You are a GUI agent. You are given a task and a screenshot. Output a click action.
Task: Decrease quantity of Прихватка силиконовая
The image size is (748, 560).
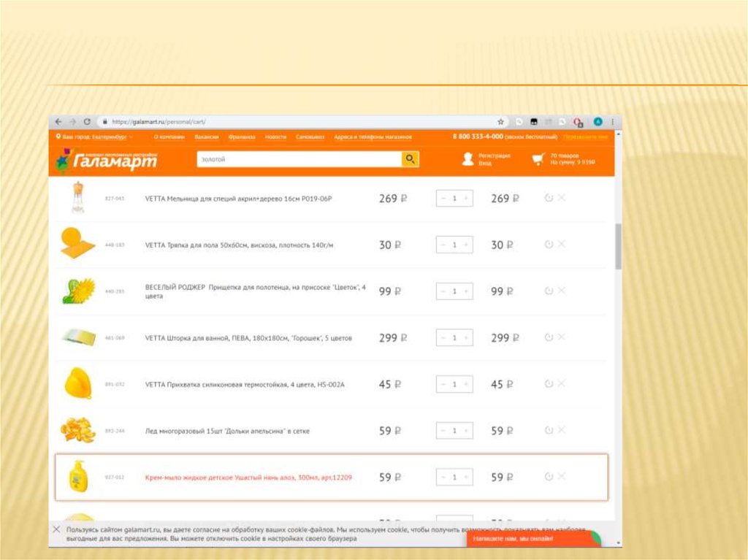(443, 384)
